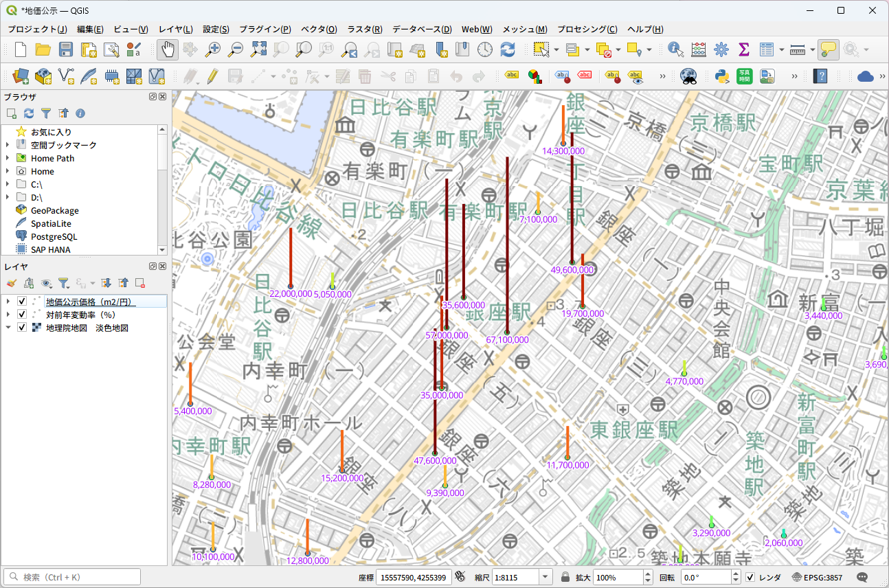Select the Pan Map hand tool
Image resolution: width=889 pixels, height=588 pixels.
point(168,49)
